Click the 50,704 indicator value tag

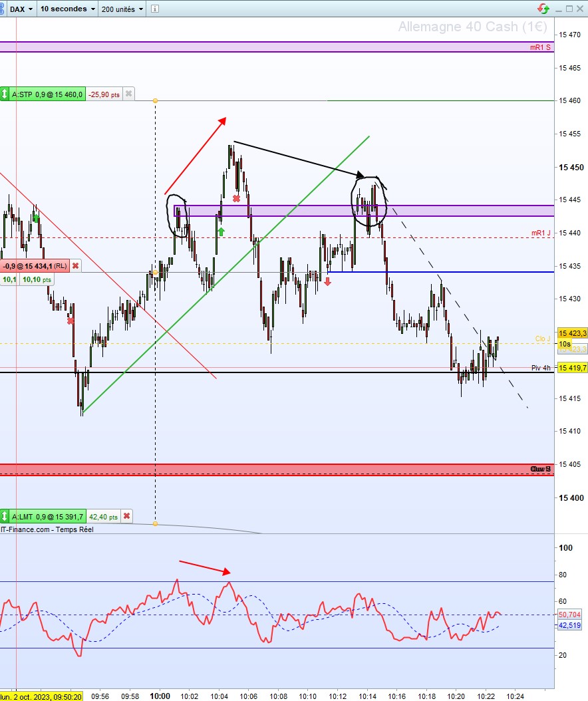click(x=569, y=615)
